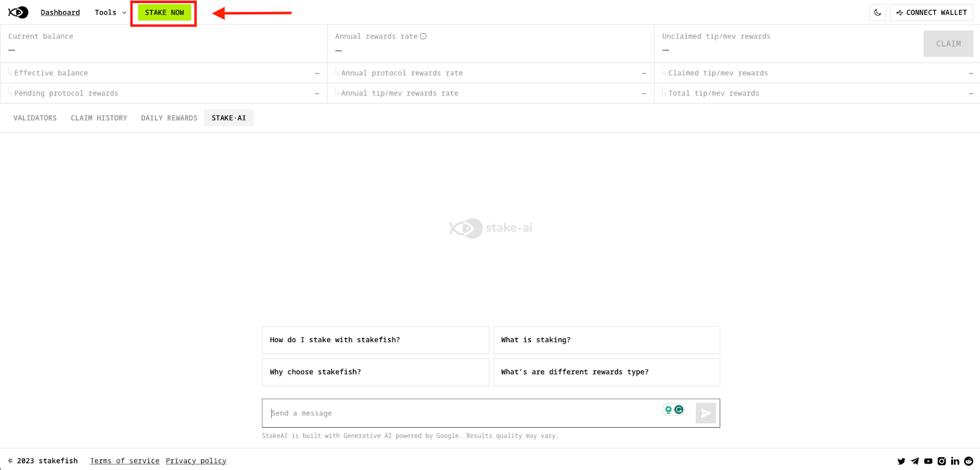Choose the 'What is staking?' prompt
The width and height of the screenshot is (980, 470).
click(606, 340)
